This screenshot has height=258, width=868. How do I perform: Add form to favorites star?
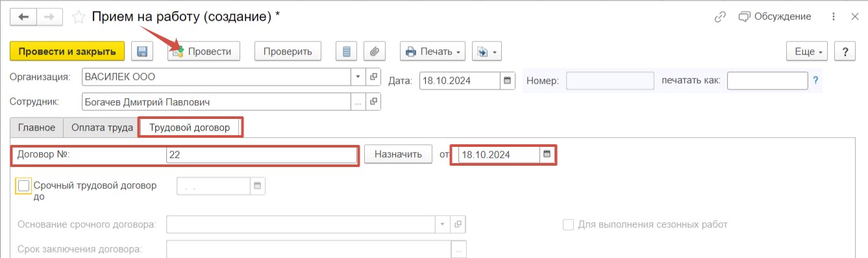coord(79,17)
